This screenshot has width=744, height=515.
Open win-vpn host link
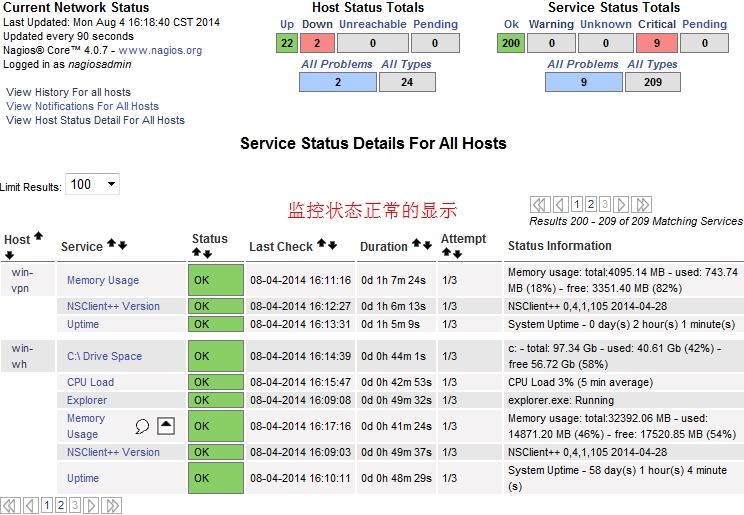[x=22, y=280]
